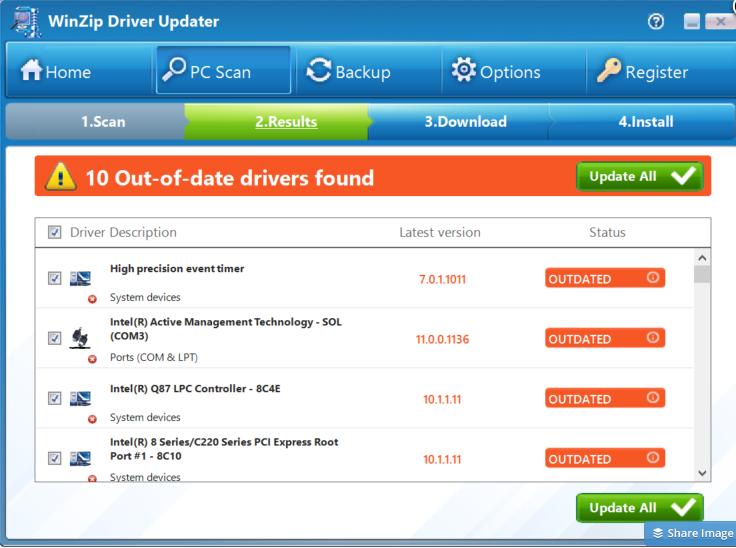Click the PC Scan magnifier icon
This screenshot has height=548, width=736.
(174, 69)
